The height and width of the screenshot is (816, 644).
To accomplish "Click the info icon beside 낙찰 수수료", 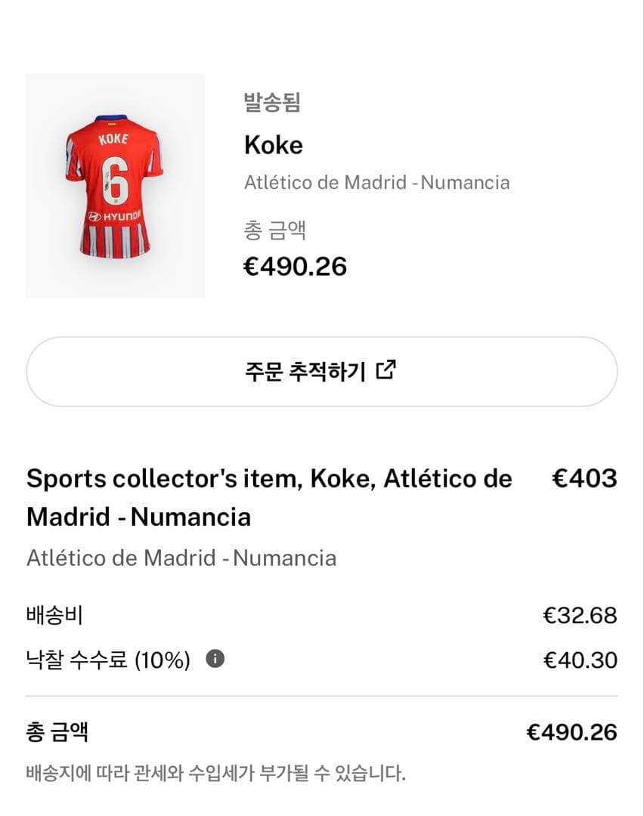I will coord(215,660).
